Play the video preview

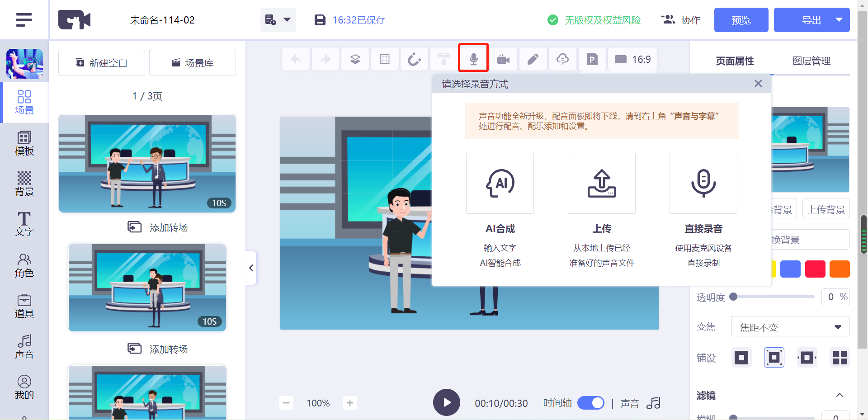pyautogui.click(x=447, y=402)
